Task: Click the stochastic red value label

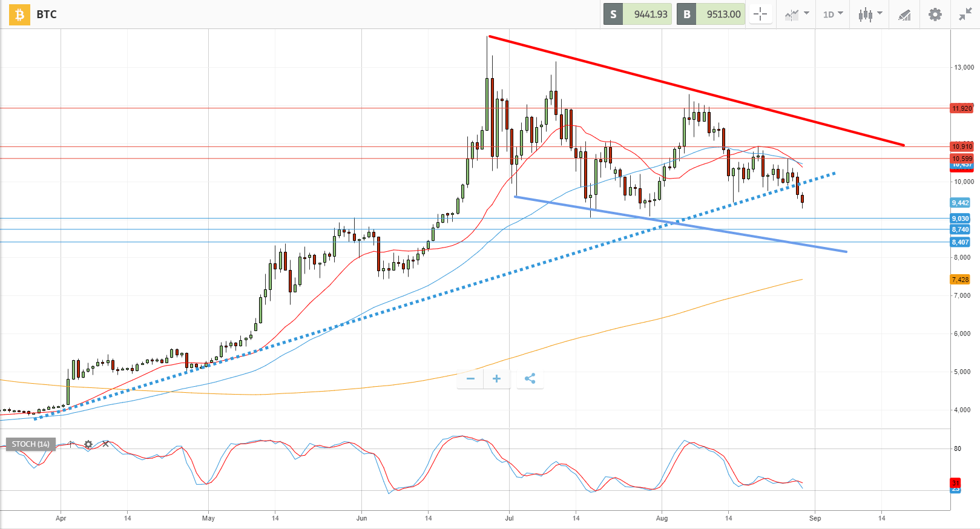Action: click(956, 482)
